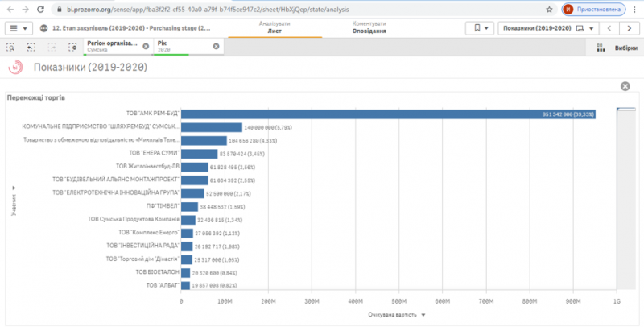This screenshot has width=644, height=327.
Task: Switch to the Коментувати Оповідання tab
Action: pos(369,27)
